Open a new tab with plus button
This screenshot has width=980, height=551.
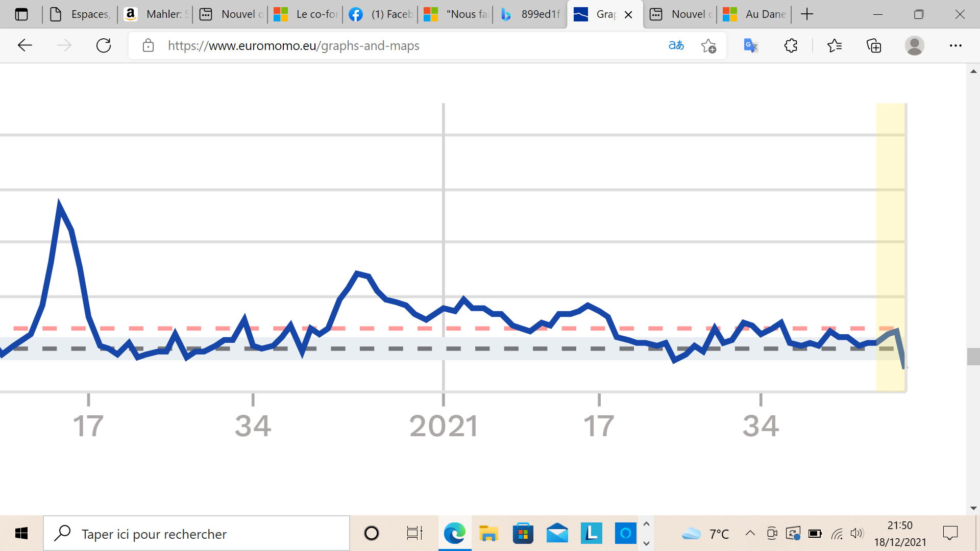pyautogui.click(x=807, y=14)
